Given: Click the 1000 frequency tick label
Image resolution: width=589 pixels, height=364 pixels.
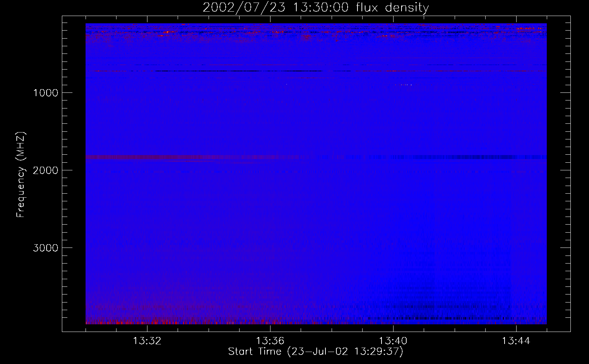Looking at the screenshot, I should [x=46, y=93].
